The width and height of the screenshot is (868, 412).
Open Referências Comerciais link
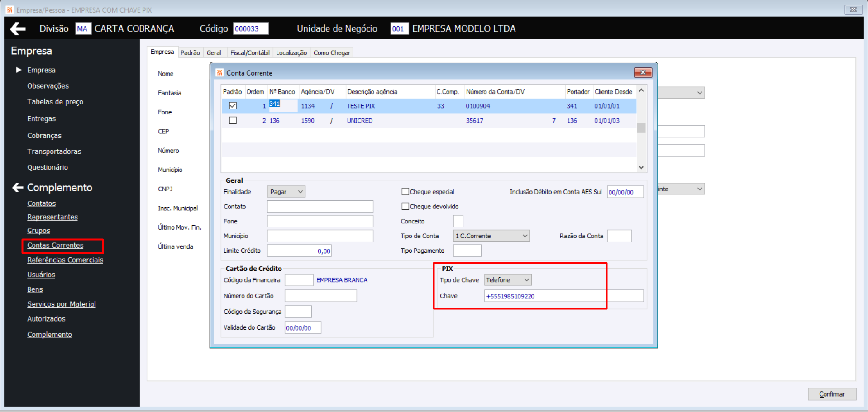click(65, 260)
